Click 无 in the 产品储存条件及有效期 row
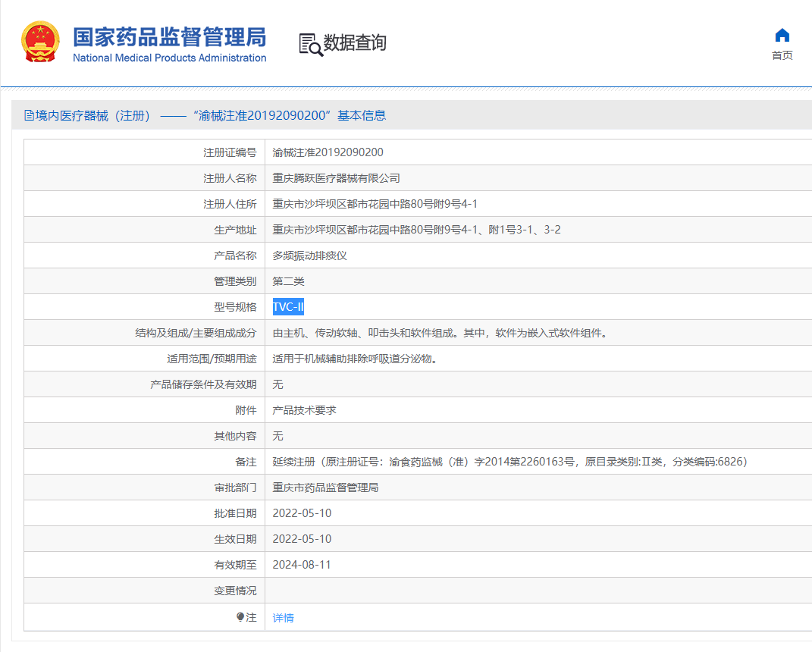Image resolution: width=812 pixels, height=652 pixels. 278,384
